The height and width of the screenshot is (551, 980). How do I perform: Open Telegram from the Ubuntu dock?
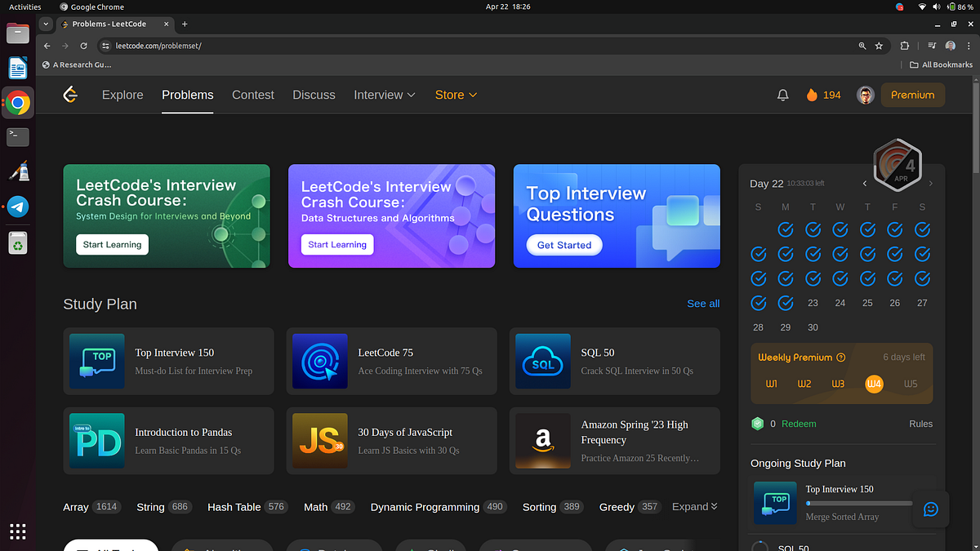[x=17, y=207]
